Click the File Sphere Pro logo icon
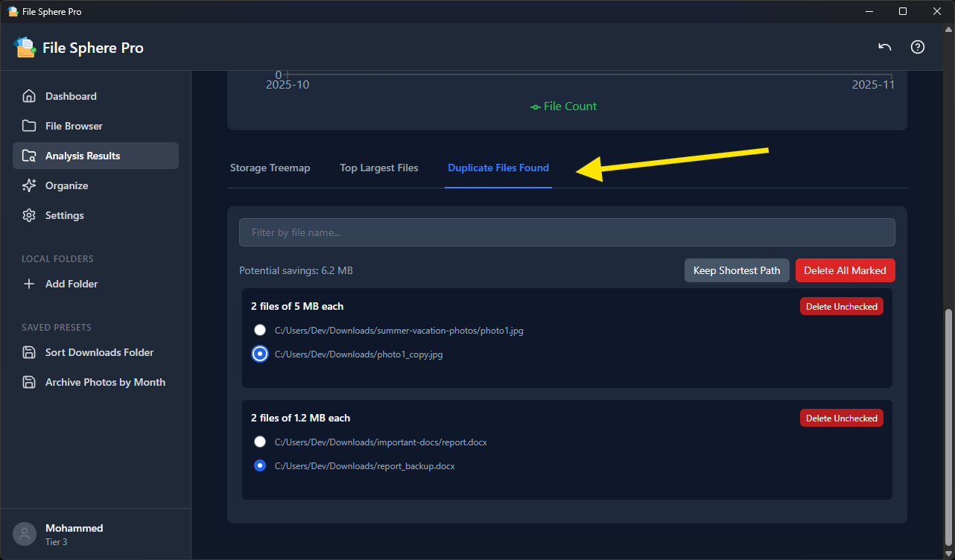The height and width of the screenshot is (560, 955). point(25,47)
